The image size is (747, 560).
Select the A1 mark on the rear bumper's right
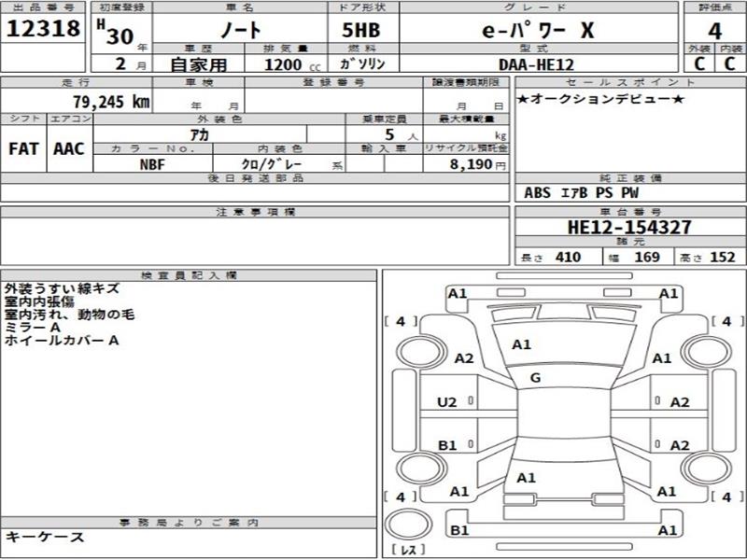point(668,530)
